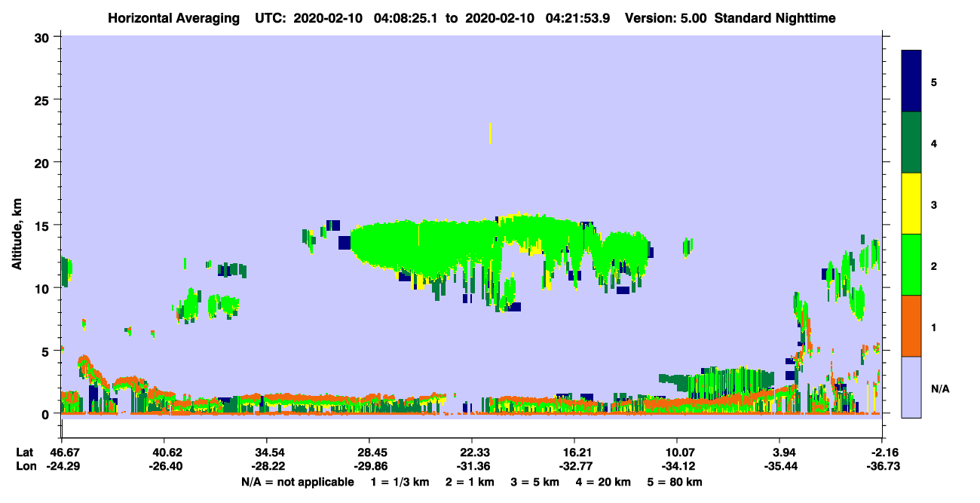Select the lavender N/A colorbar segment
This screenshot has height=503, width=980.
911,387
